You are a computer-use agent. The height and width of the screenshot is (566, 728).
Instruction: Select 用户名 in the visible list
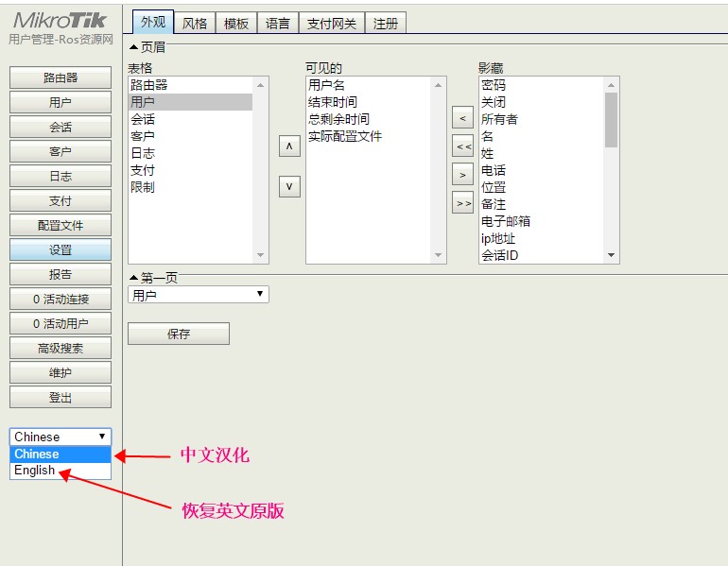369,85
